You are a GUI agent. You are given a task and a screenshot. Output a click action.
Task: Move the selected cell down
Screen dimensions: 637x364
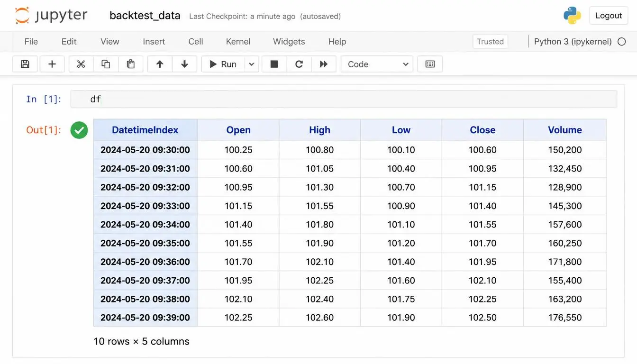tap(185, 64)
